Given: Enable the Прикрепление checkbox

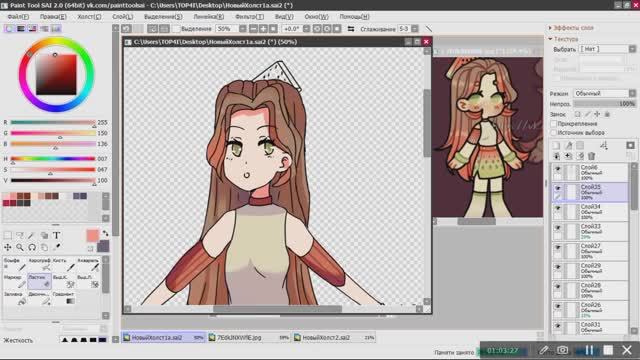Looking at the screenshot, I should point(554,124).
